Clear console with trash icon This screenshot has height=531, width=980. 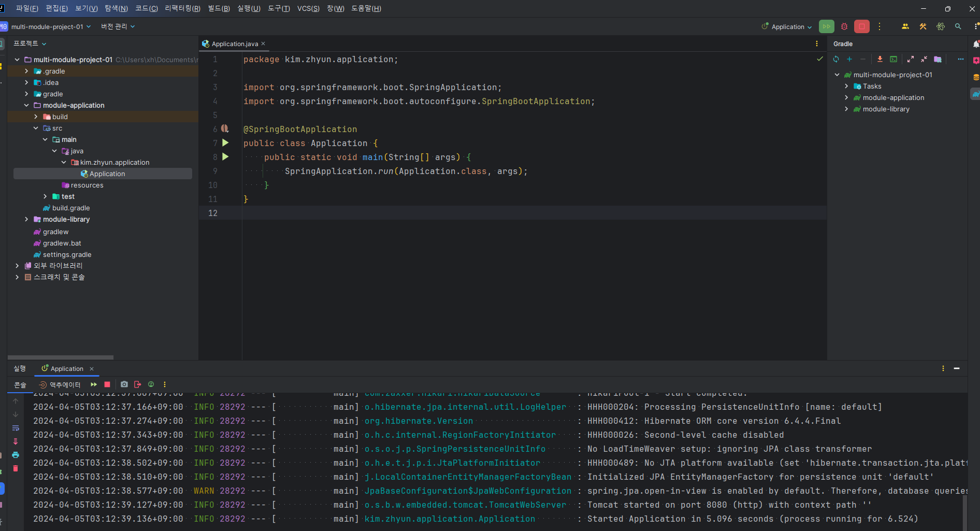point(16,468)
